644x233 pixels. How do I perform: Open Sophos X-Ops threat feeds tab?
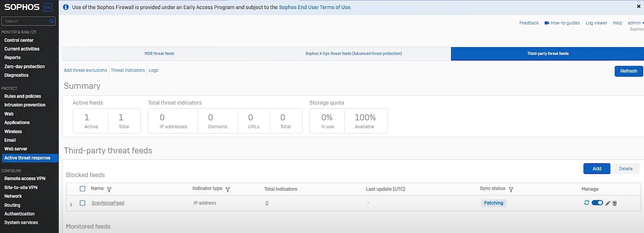pos(353,54)
